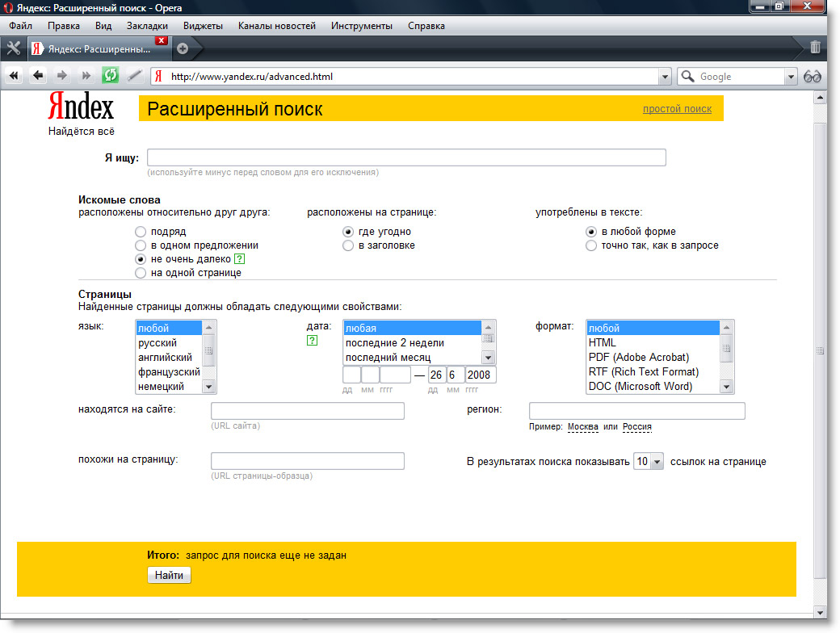Open the Виджеты menu
840x633 pixels.
[x=203, y=26]
